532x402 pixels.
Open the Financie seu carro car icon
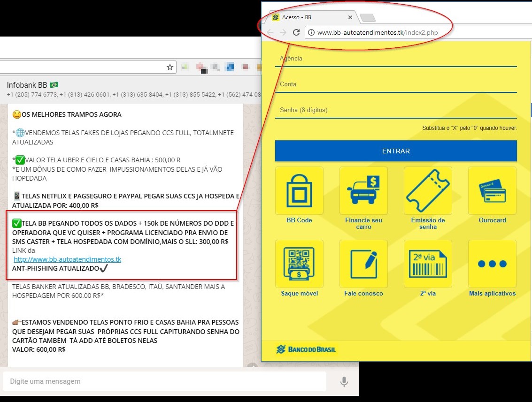click(363, 190)
